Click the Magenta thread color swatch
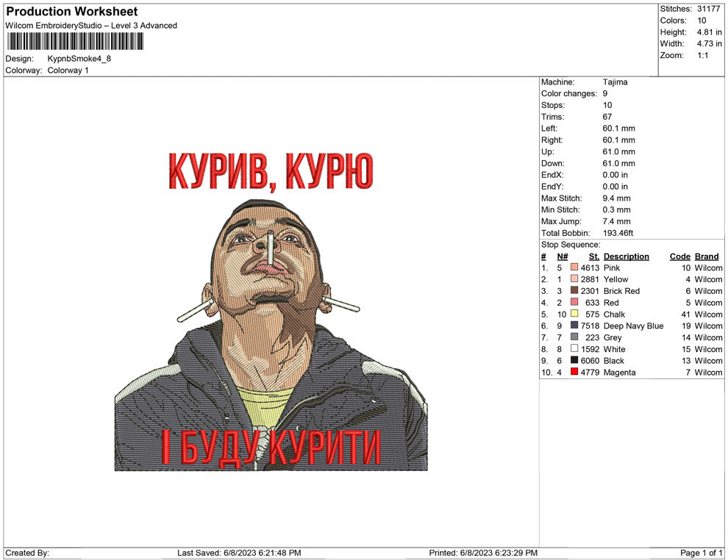 574,372
